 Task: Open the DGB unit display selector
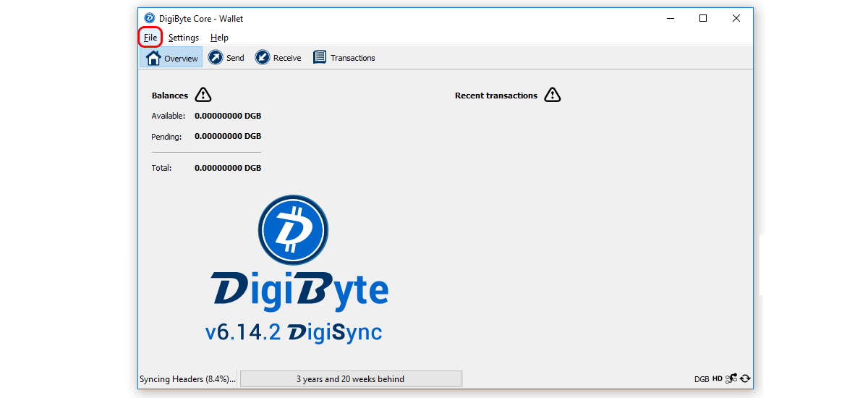click(x=701, y=379)
